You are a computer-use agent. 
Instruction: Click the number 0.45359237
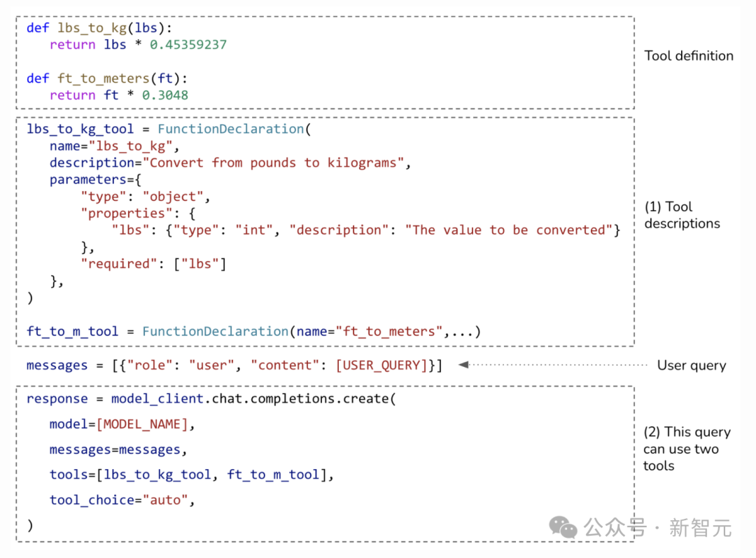click(188, 45)
